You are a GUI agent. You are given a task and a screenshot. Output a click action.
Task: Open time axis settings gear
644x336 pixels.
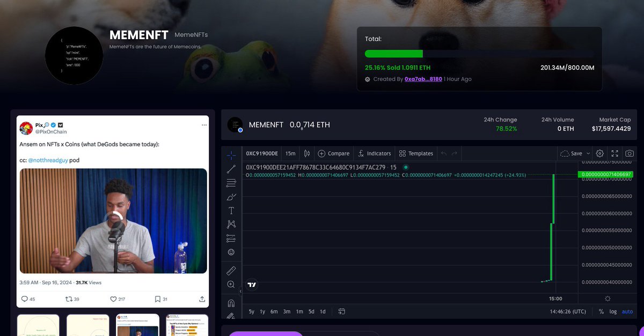[x=608, y=298]
